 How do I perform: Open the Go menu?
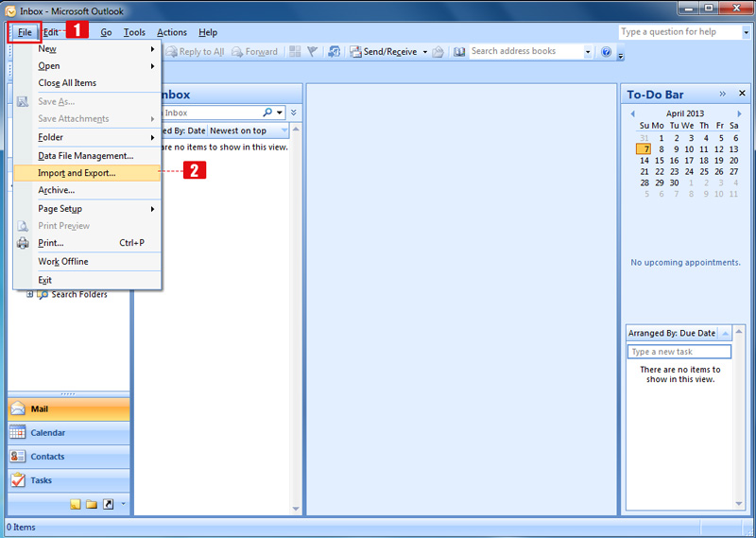106,32
